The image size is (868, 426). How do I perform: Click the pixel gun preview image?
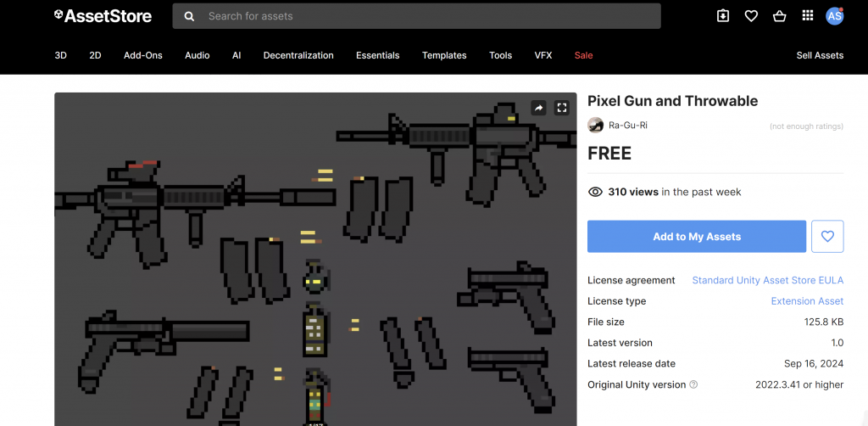pos(315,260)
